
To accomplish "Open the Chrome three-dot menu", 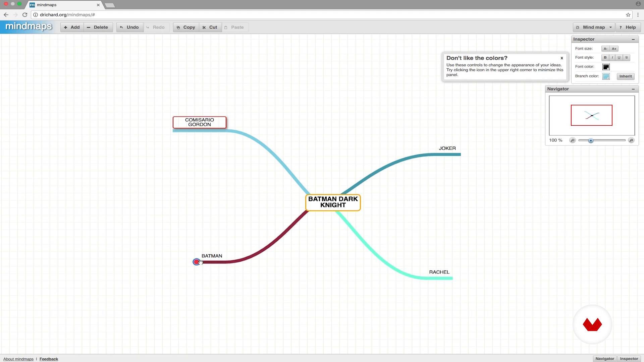I will point(638,15).
